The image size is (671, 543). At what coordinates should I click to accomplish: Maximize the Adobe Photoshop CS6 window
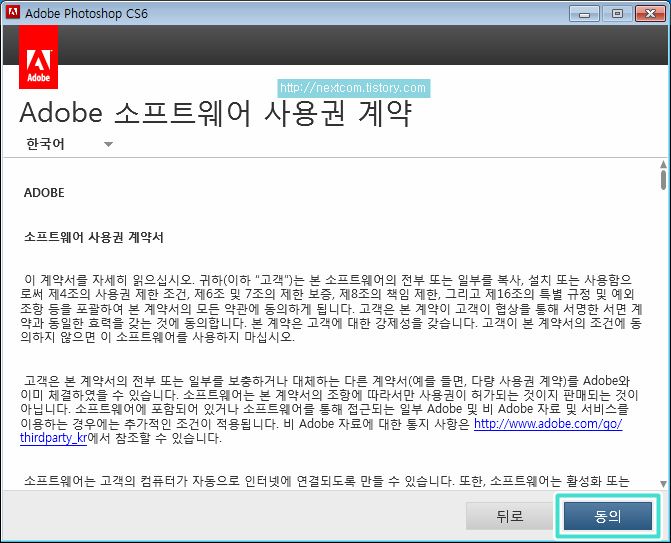tap(617, 14)
